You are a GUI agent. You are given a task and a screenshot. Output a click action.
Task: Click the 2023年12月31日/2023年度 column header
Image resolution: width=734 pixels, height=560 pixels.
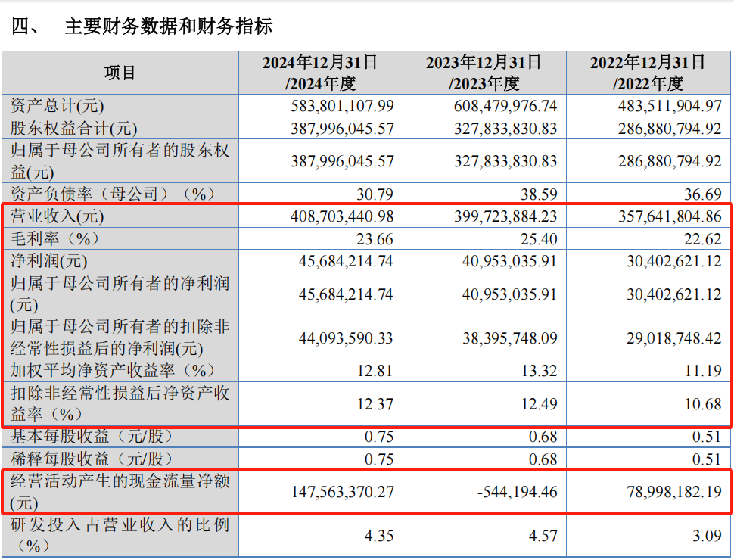pyautogui.click(x=484, y=73)
